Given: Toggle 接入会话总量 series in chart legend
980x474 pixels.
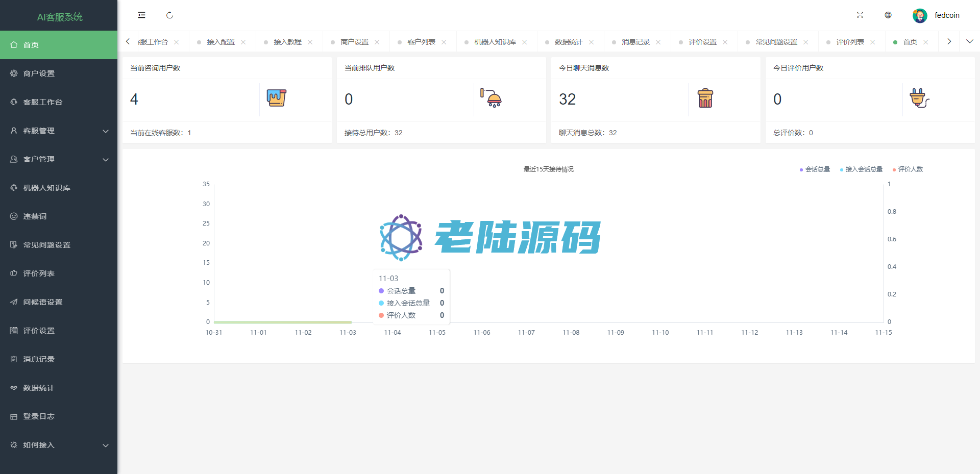Looking at the screenshot, I should pyautogui.click(x=861, y=169).
